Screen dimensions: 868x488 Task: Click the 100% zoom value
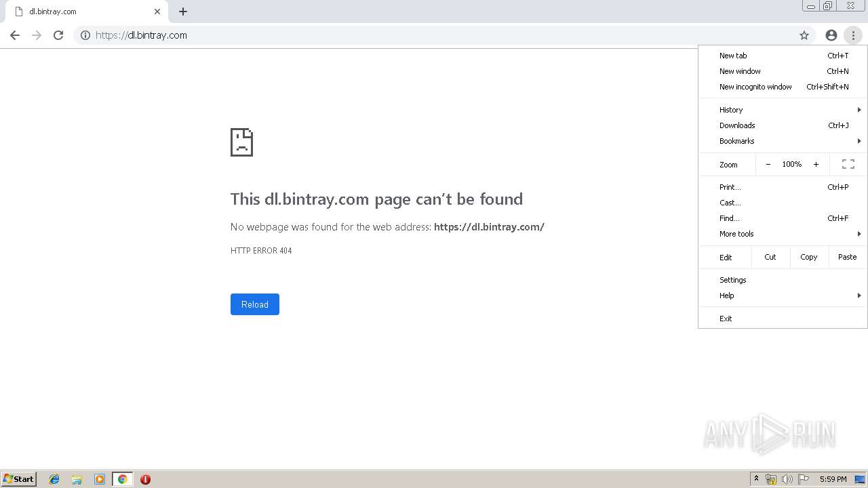792,164
